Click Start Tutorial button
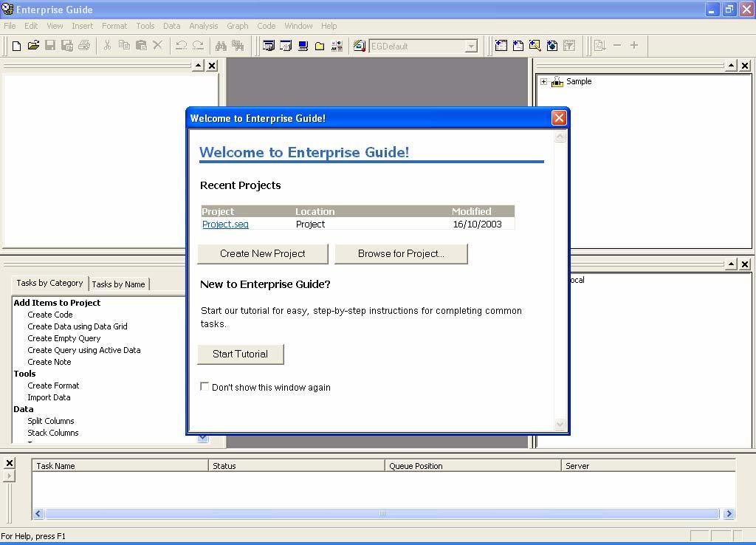 click(241, 354)
